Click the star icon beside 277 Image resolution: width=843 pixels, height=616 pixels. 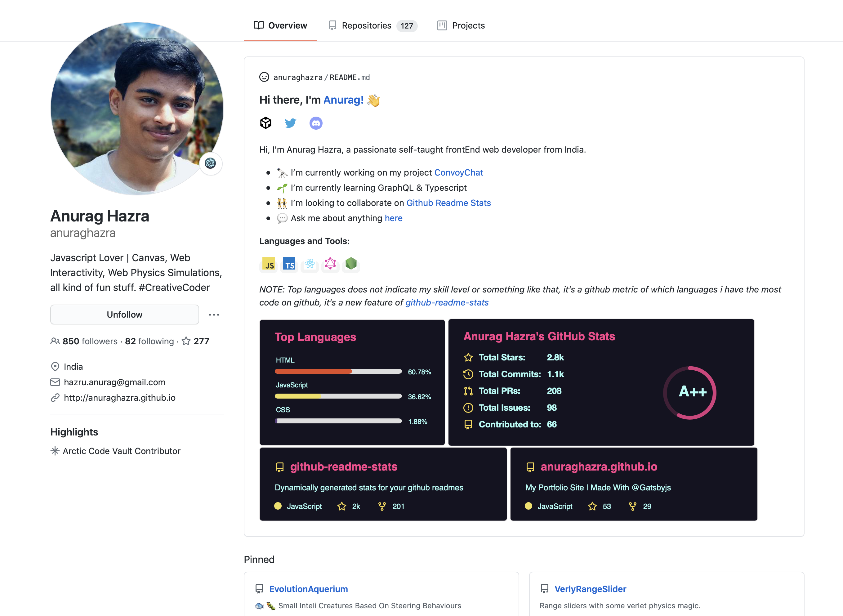[186, 341]
